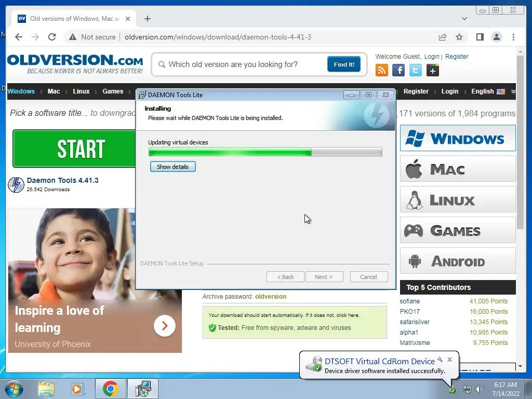The width and height of the screenshot is (532, 399).
Task: Click the black plus share icon
Action: point(433,71)
